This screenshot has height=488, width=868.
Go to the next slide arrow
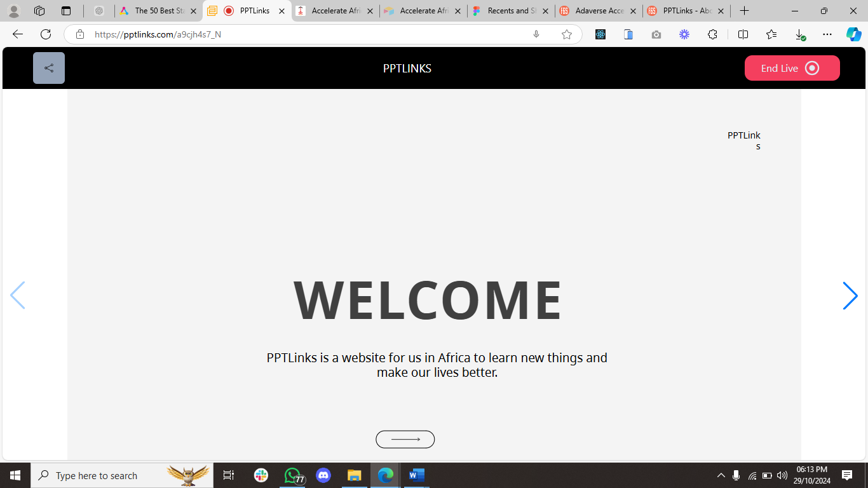point(850,296)
